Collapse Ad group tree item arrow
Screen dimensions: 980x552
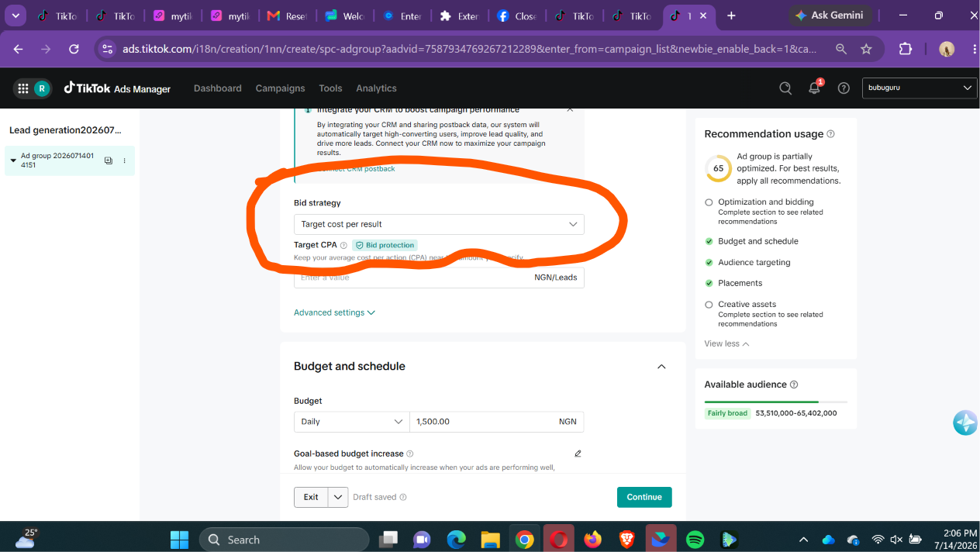click(x=13, y=160)
